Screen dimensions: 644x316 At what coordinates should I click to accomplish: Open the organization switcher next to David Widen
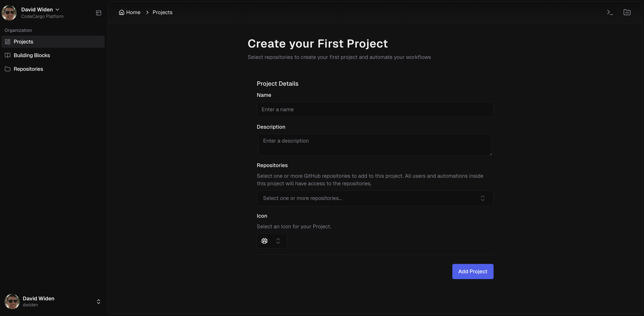point(57,9)
